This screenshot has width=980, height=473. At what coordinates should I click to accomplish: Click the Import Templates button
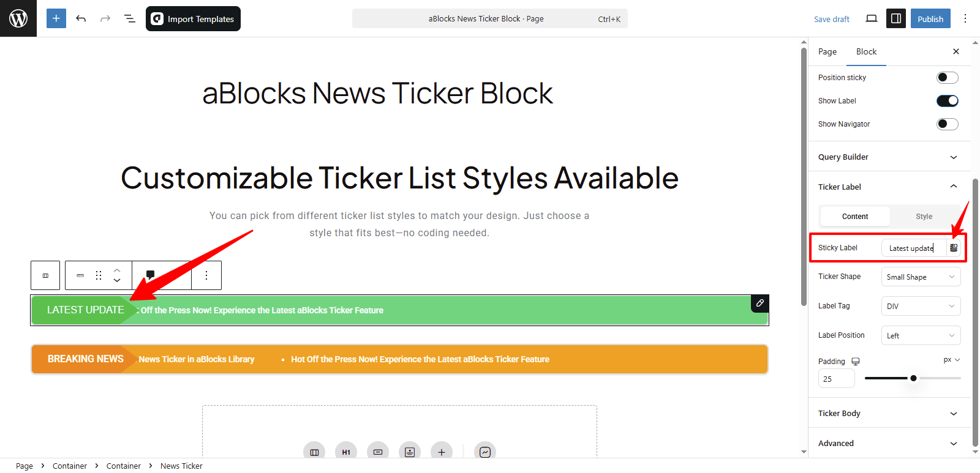click(193, 18)
